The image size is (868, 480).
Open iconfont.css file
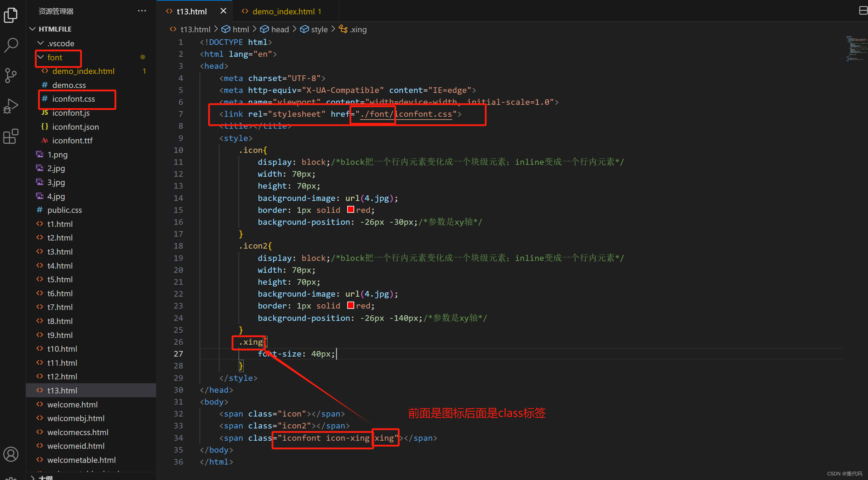[91, 99]
